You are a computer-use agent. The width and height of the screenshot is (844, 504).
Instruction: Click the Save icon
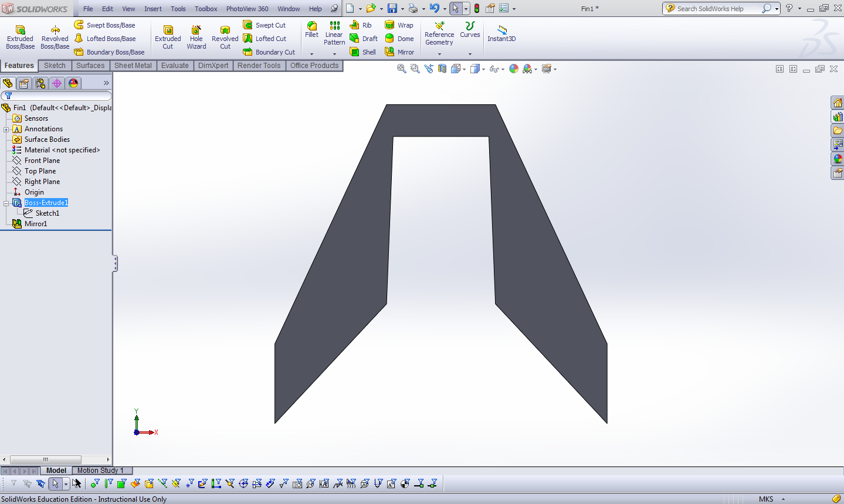[x=392, y=8]
